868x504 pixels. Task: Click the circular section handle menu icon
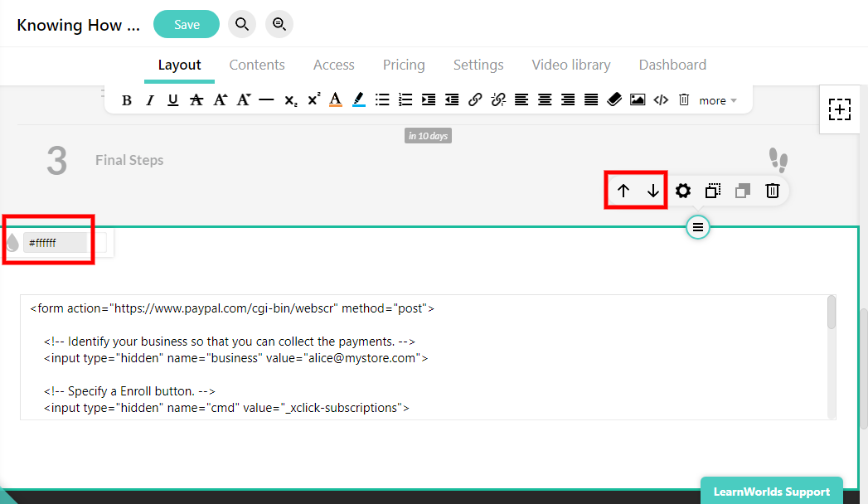click(x=698, y=227)
